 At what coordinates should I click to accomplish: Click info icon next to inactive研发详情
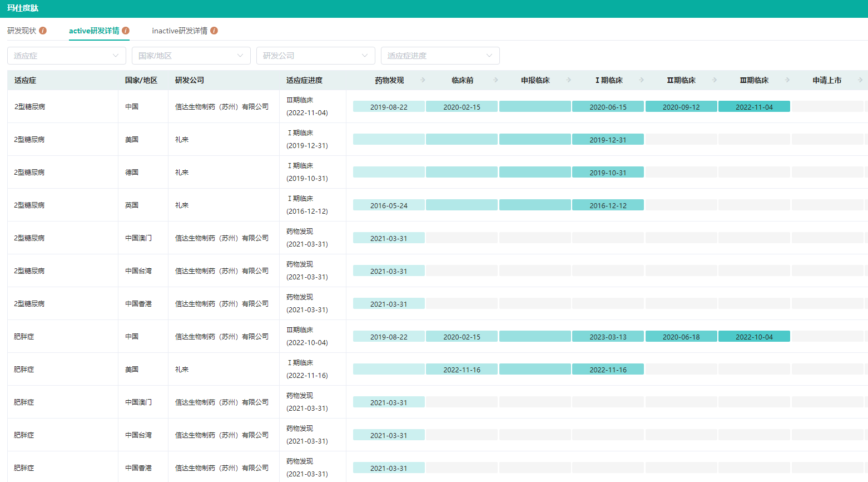pyautogui.click(x=214, y=31)
